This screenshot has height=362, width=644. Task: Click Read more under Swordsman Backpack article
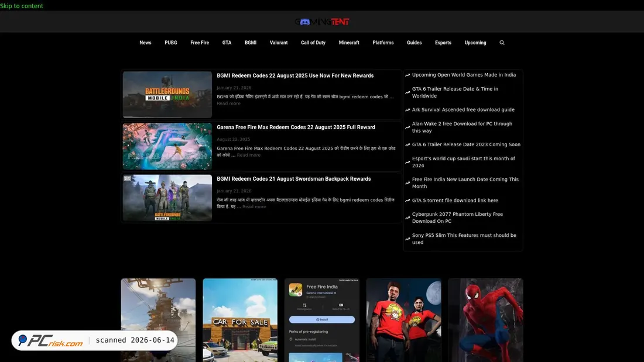point(254,207)
